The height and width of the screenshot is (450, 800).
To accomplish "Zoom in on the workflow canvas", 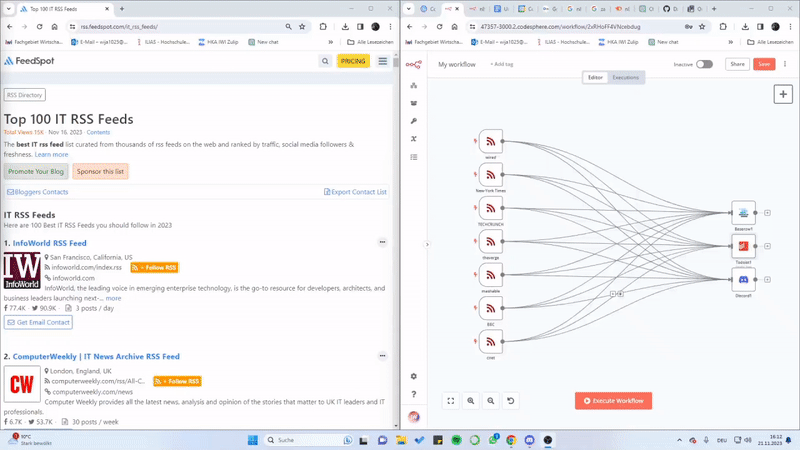I will (470, 401).
